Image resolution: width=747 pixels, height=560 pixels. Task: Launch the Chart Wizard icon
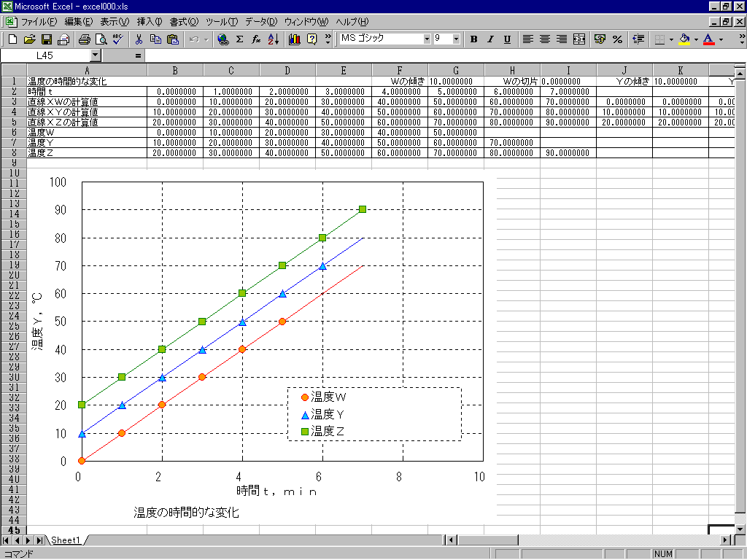295,39
